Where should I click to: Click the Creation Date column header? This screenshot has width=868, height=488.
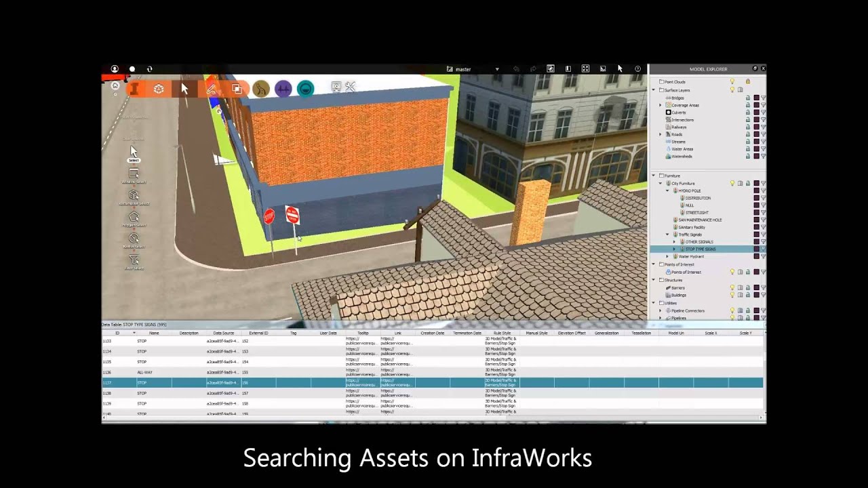(433, 333)
